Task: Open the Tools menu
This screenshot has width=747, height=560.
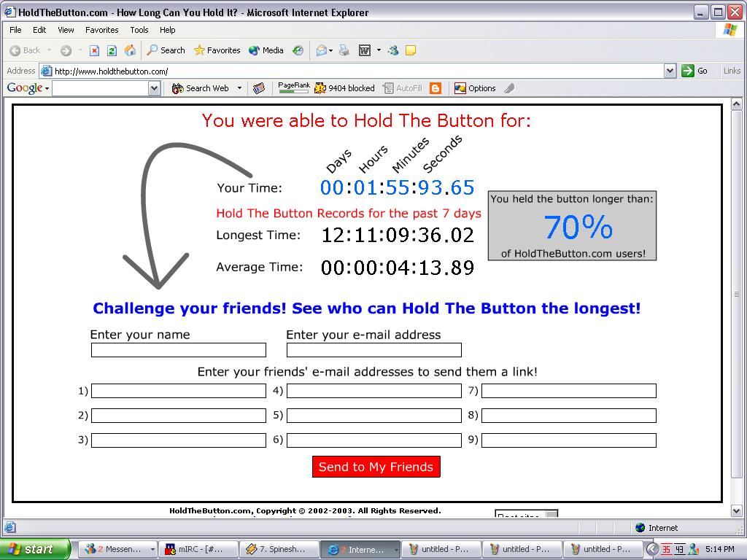Action: pos(139,30)
